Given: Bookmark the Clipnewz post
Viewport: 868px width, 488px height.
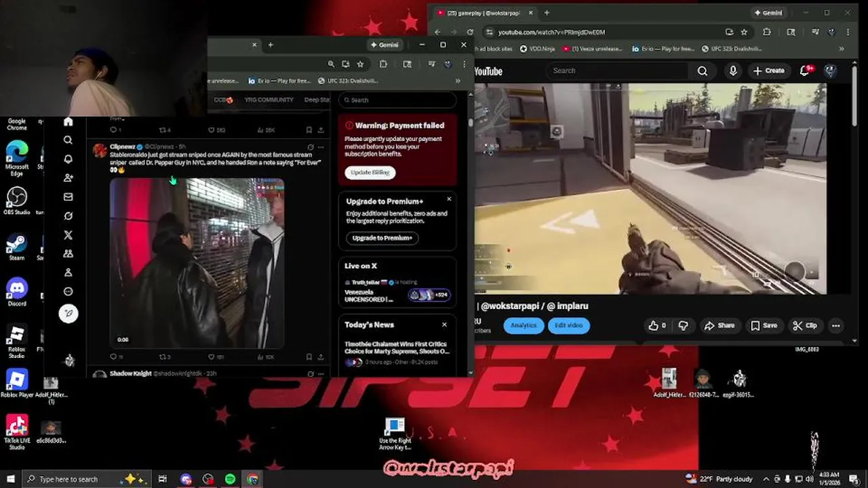Looking at the screenshot, I should click(309, 357).
